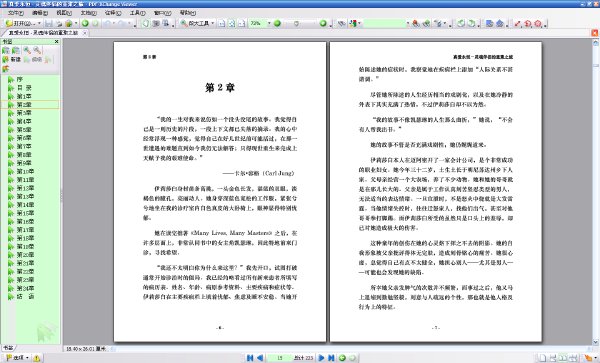
Task: Click the 新建 new bookmark button
Action: pyautogui.click(x=12, y=59)
